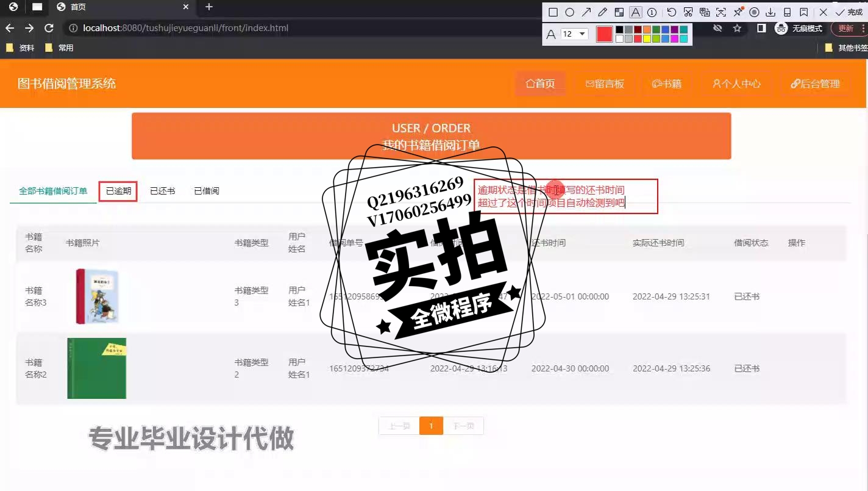Open a new browser tab
868x491 pixels.
click(x=209, y=7)
